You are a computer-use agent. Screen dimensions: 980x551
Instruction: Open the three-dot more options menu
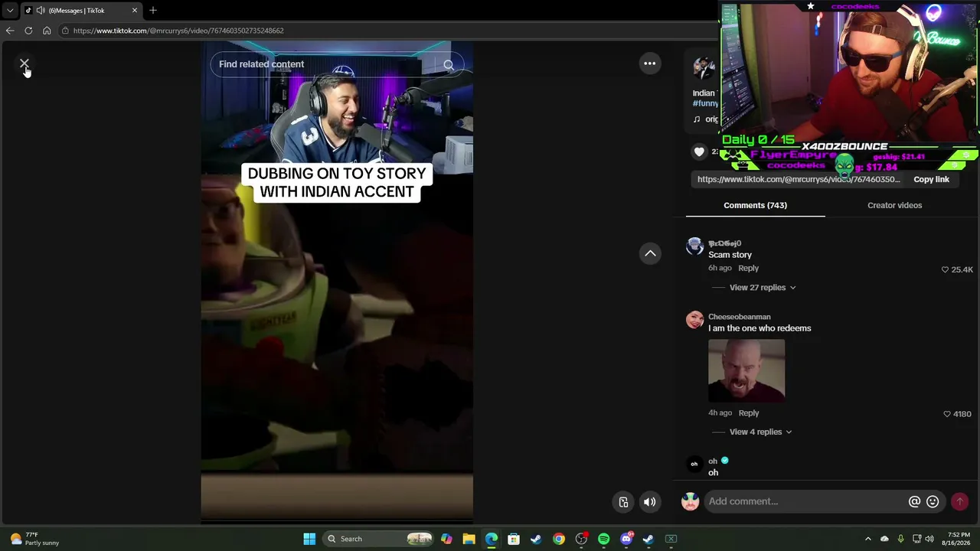tap(649, 64)
